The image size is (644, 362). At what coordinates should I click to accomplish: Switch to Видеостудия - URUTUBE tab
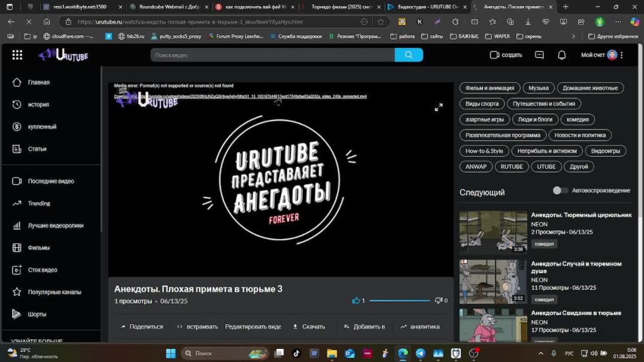(427, 7)
